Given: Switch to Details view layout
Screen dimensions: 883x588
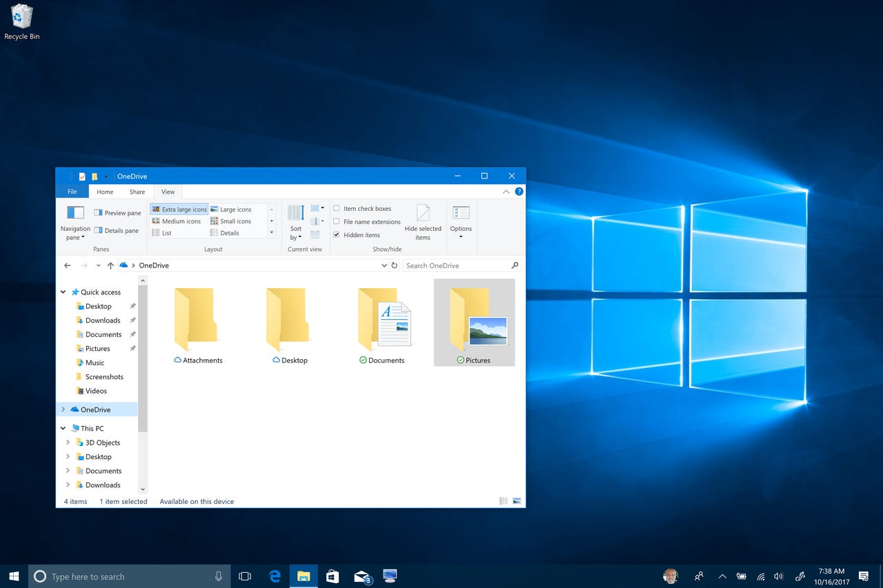Looking at the screenshot, I should pos(228,232).
